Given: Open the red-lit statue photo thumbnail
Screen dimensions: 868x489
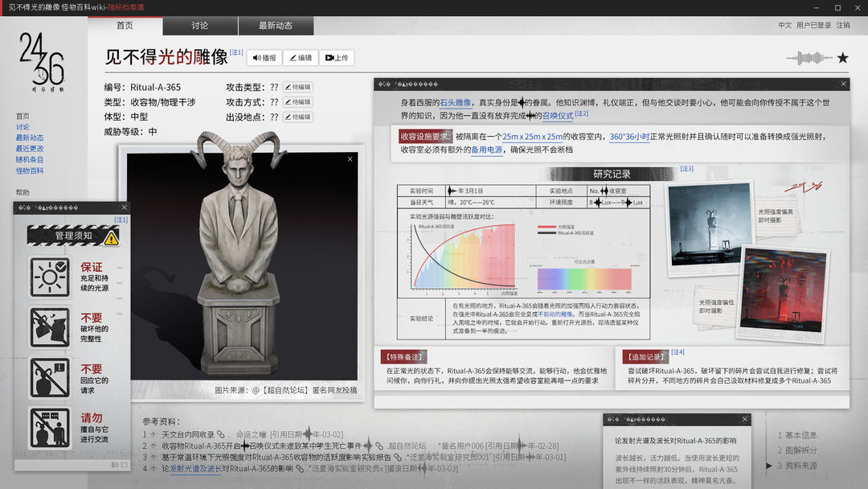Looking at the screenshot, I should pyautogui.click(x=784, y=294).
